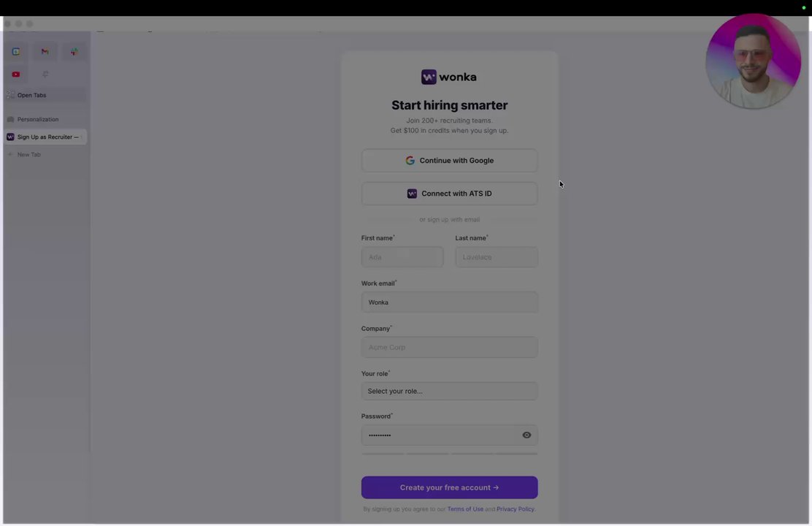Switch to Sign Up as Recruiter tab
Image resolution: width=812 pixels, height=526 pixels.
[x=45, y=137]
